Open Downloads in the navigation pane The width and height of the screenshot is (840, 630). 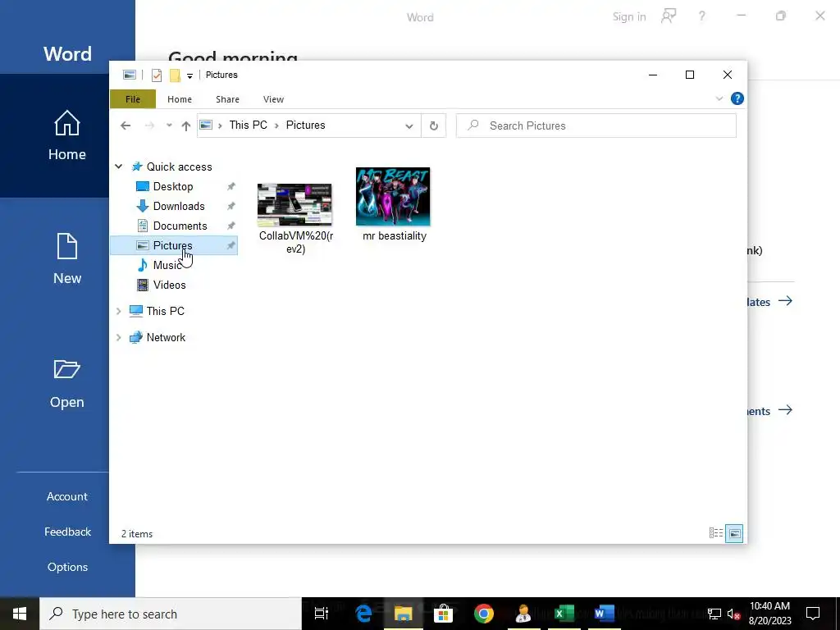[x=178, y=206]
